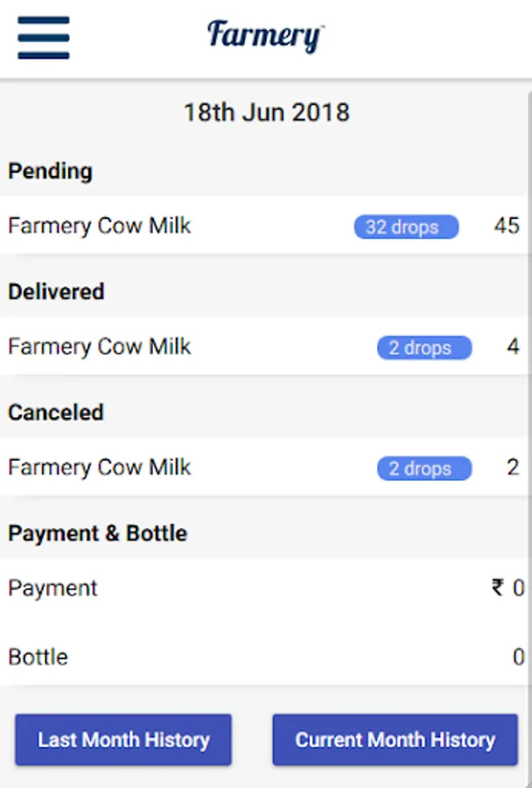
Task: Click the 32 drops badge under Pending
Action: tap(406, 227)
